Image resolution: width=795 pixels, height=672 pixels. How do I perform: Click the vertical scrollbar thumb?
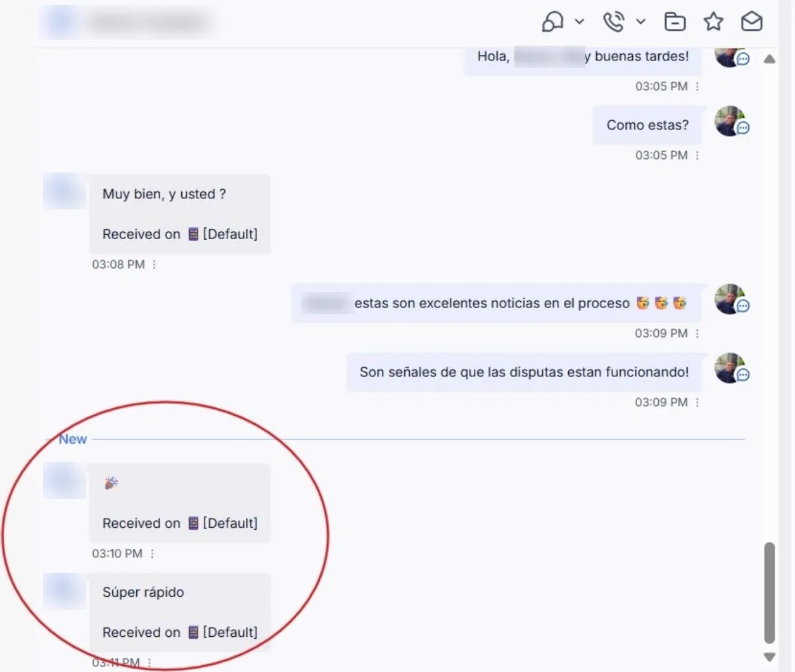click(769, 593)
